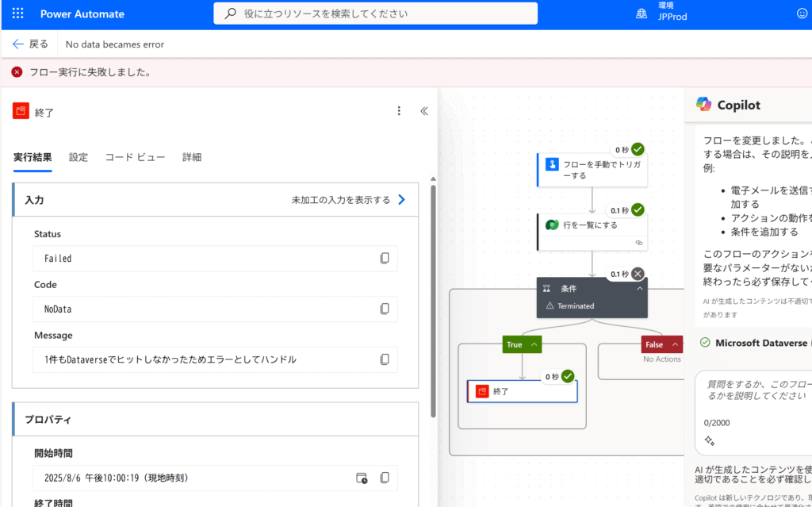
Task: Copy the Status value Failed
Action: pos(385,259)
